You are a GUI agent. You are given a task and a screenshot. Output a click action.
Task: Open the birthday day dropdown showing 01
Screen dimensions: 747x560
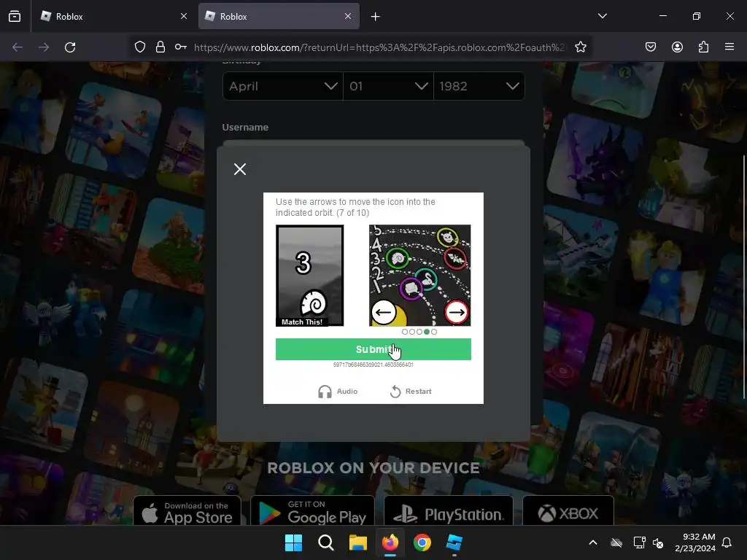coord(388,86)
